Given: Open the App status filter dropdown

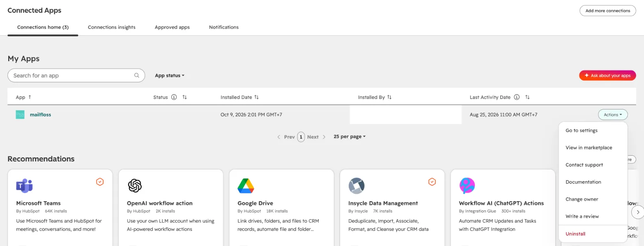Looking at the screenshot, I should (x=170, y=76).
